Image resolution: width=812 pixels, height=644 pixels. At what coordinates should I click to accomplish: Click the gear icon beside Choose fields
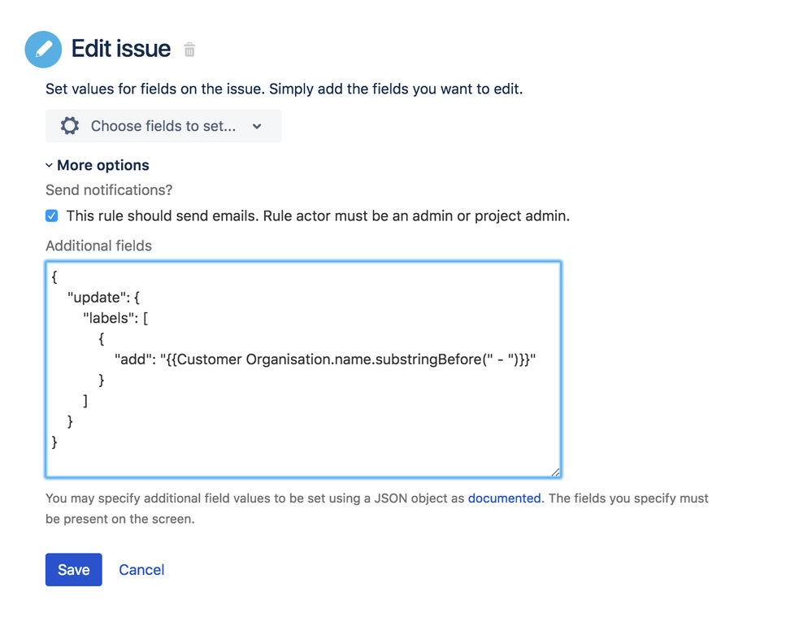tap(69, 126)
